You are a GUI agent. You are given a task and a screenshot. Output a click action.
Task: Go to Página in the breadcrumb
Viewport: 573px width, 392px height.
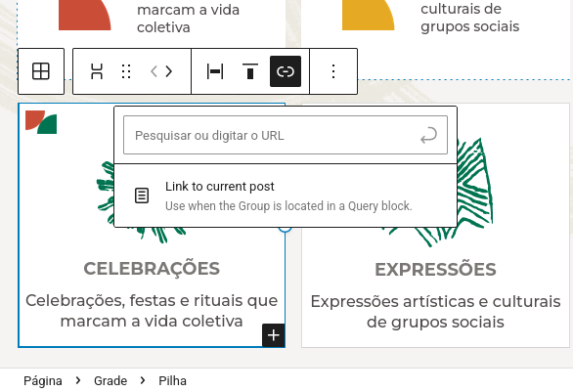[43, 380]
